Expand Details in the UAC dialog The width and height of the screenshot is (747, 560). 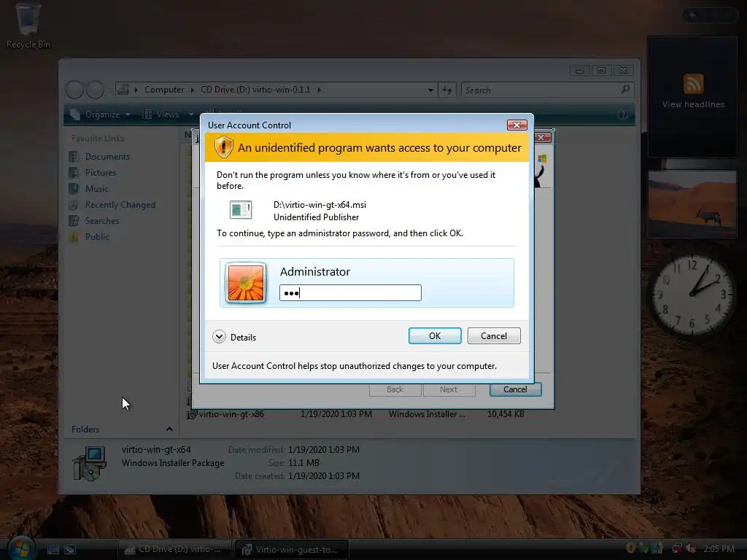point(234,337)
